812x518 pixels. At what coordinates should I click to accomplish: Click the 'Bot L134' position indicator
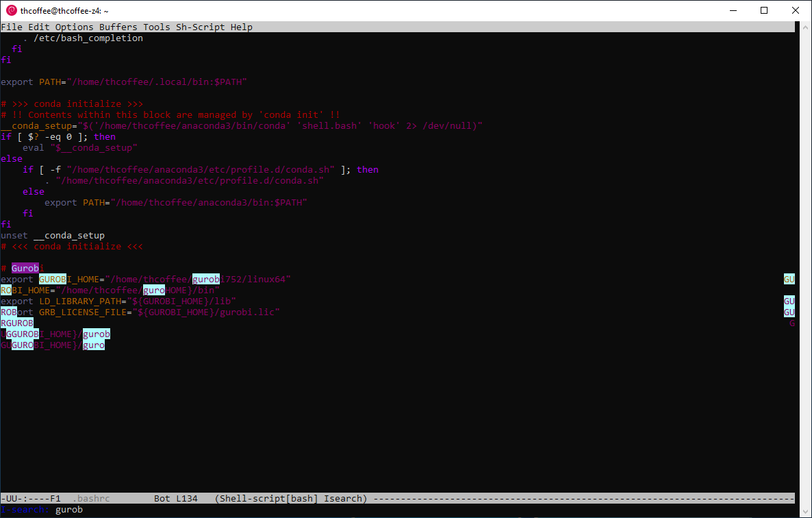(175, 498)
